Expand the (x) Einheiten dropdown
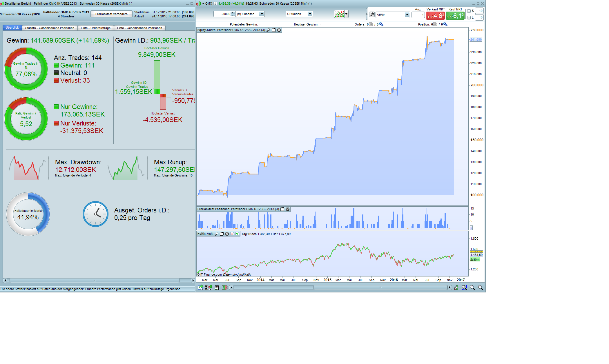The height and width of the screenshot is (364, 609). tap(262, 14)
